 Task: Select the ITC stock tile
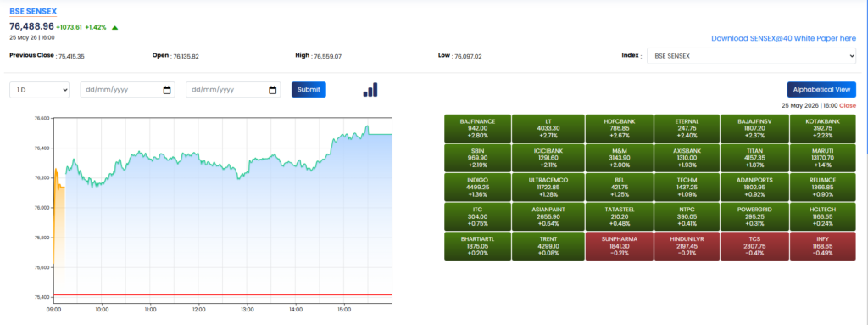coord(478,217)
